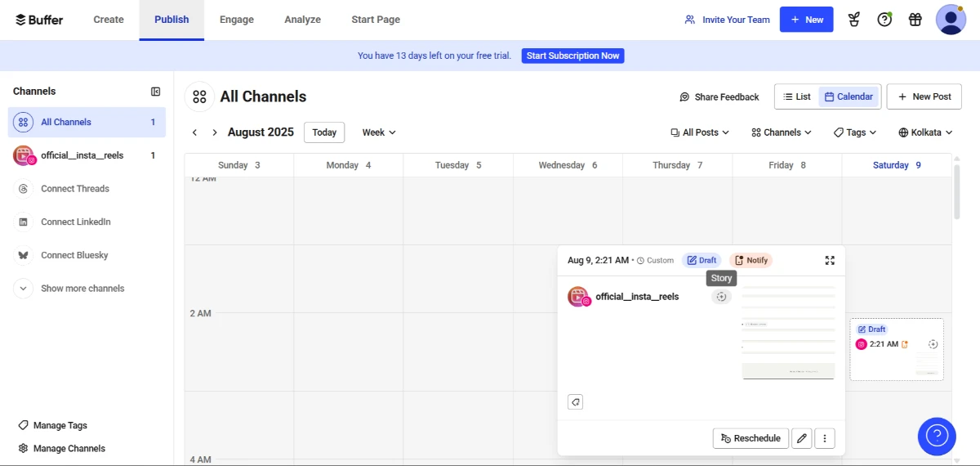Open the three-dot more options menu

click(825, 438)
